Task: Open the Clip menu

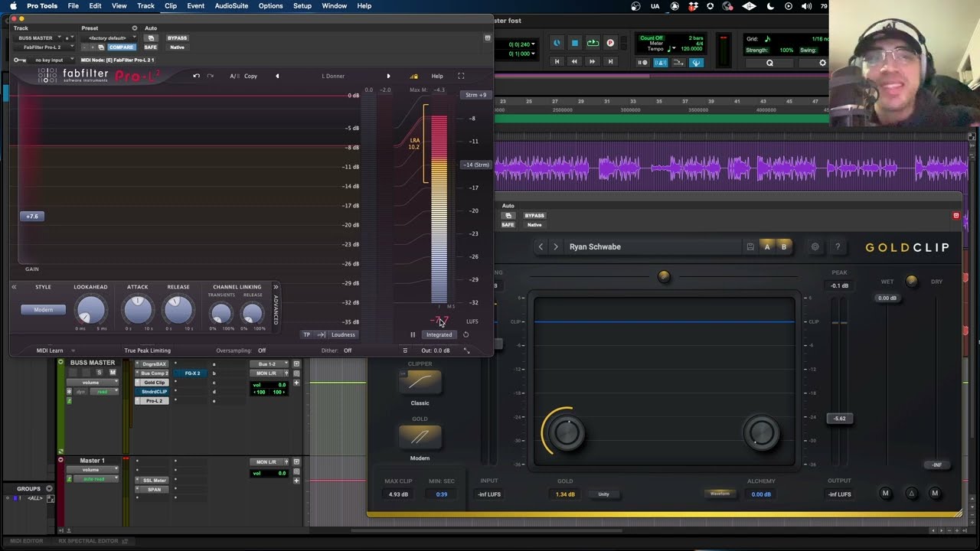Action: click(x=171, y=6)
